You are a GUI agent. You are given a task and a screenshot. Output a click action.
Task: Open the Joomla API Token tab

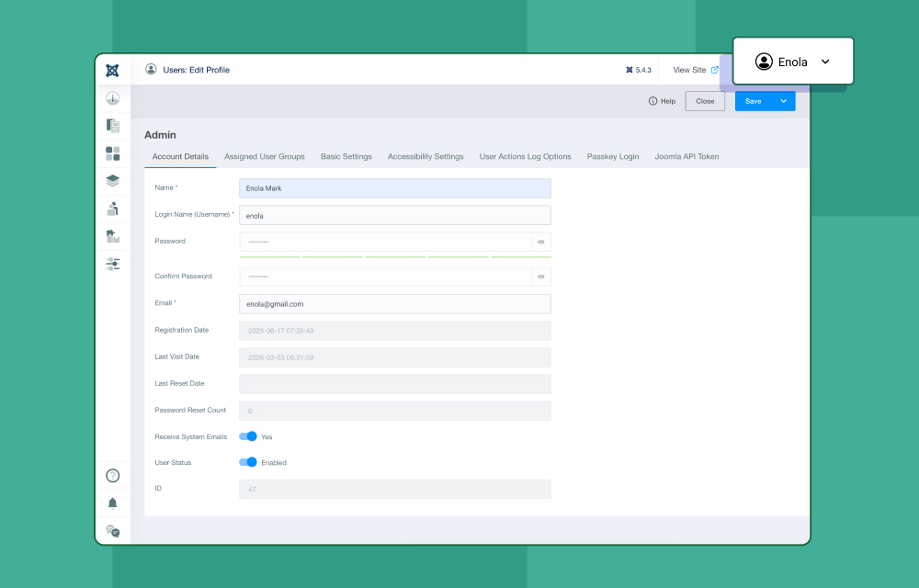pyautogui.click(x=686, y=156)
